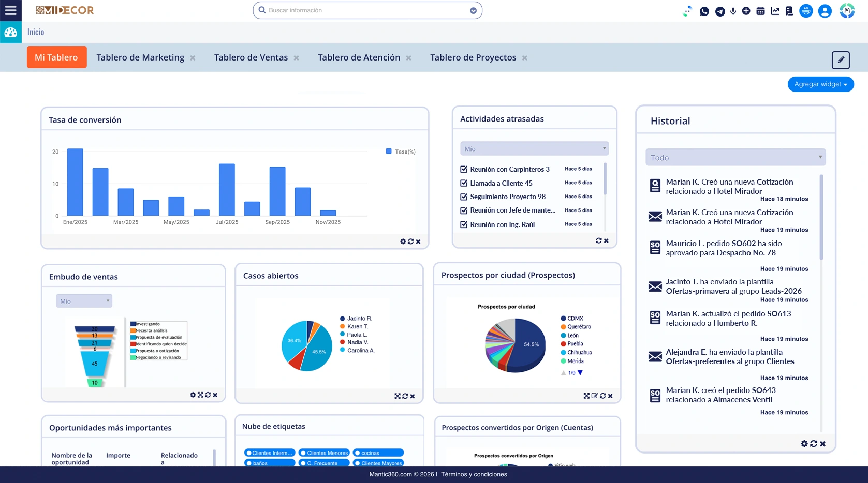Screen dimensions: 868x483
Task: Toggle checkbox for Llamada a Cliente 45
Action: point(464,183)
